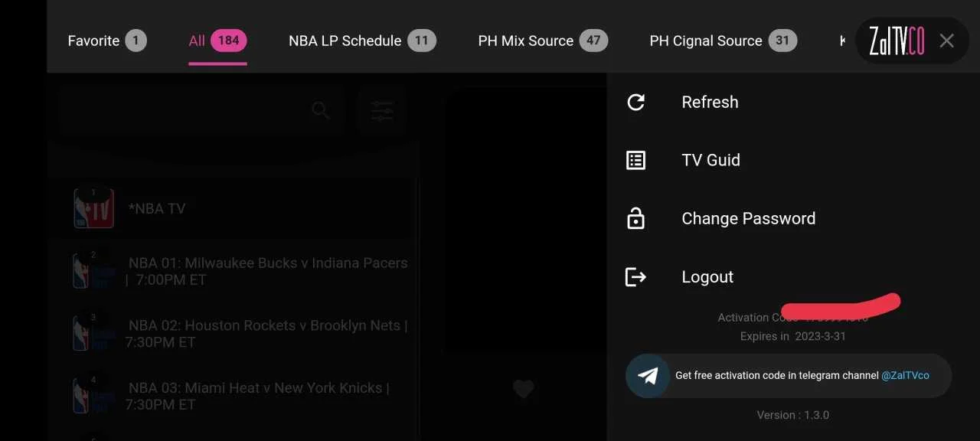Open the PH Mix Source tab

pyautogui.click(x=543, y=41)
